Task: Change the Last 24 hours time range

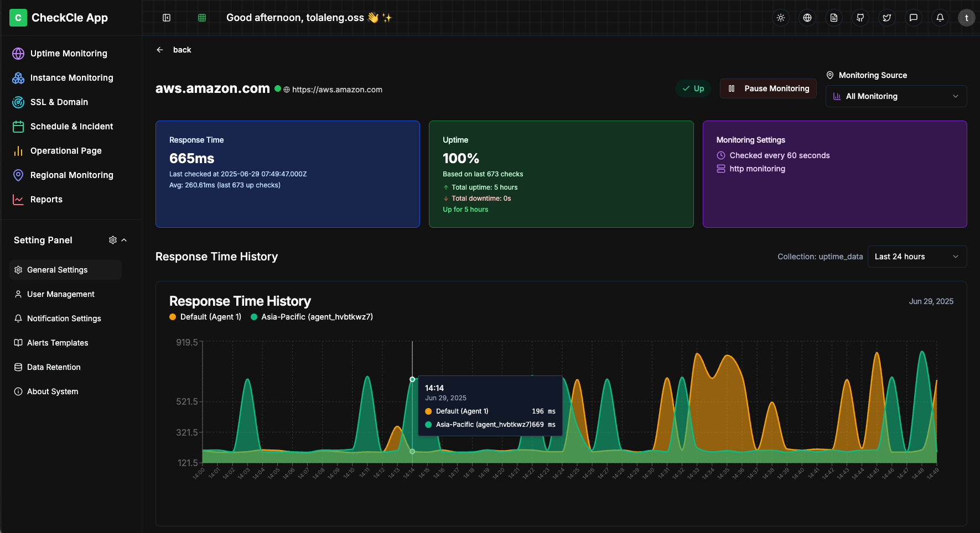Action: (x=917, y=256)
